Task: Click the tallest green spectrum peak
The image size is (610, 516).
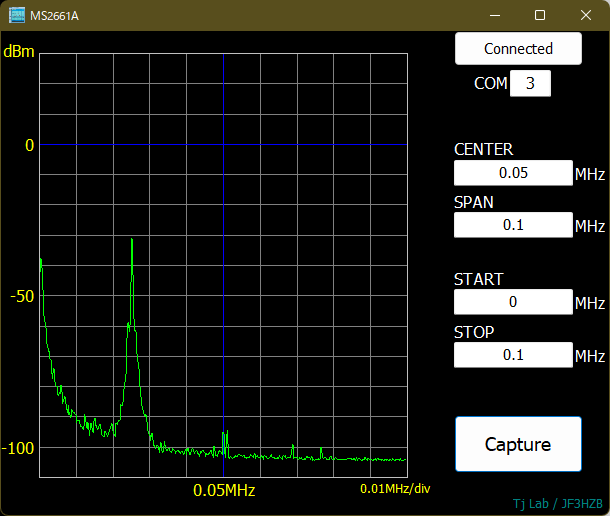Action: coord(132,243)
